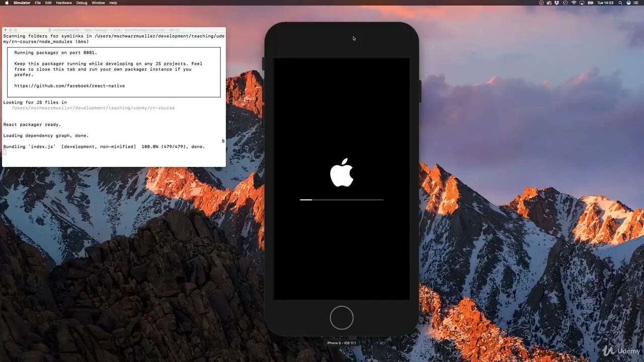644x362 pixels.
Task: Open the Wi-Fi status menu
Action: point(574,3)
